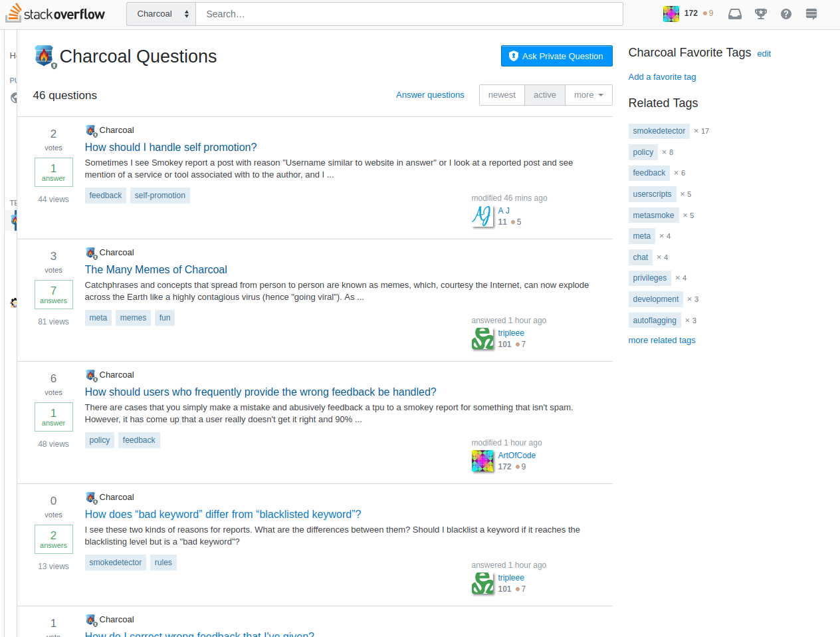Click the Charcoal site icon beside the page title
Viewport: 840px width, 637px height.
pos(44,56)
